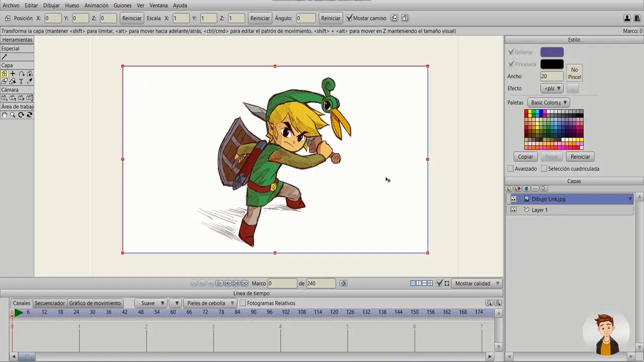Click the play button in playback controls
644x362 pixels.
tap(219, 284)
